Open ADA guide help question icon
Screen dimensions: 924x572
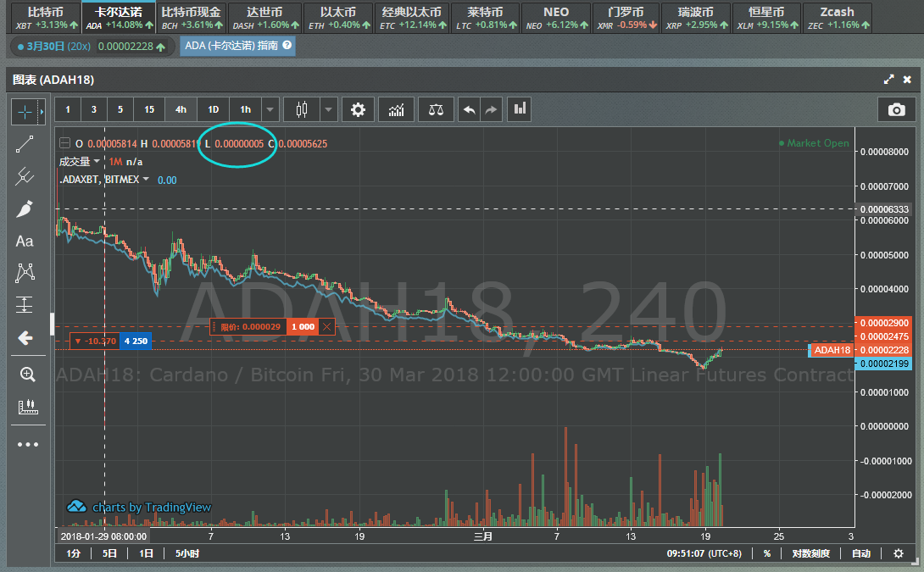pyautogui.click(x=287, y=46)
